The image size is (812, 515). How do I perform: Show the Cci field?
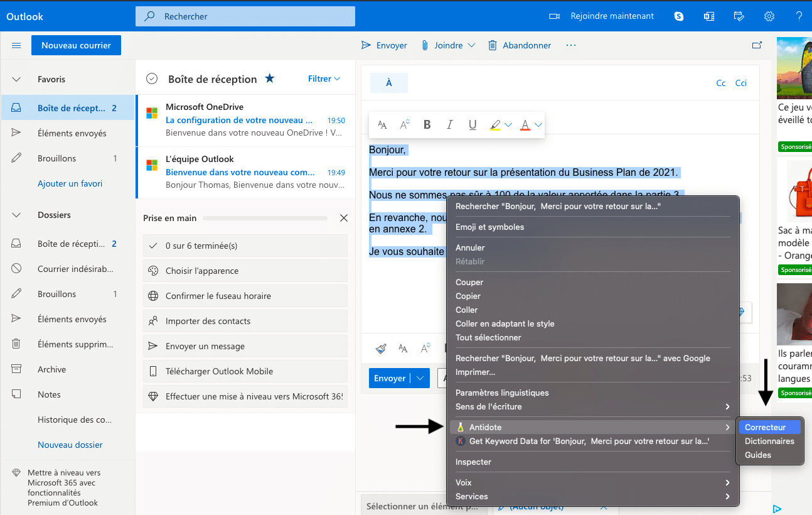(741, 83)
